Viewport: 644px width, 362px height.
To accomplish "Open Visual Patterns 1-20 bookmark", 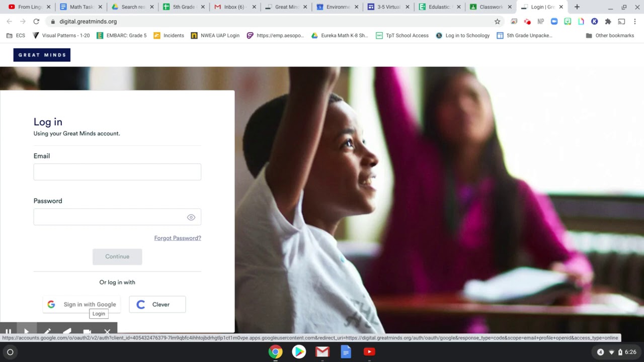I will point(61,36).
